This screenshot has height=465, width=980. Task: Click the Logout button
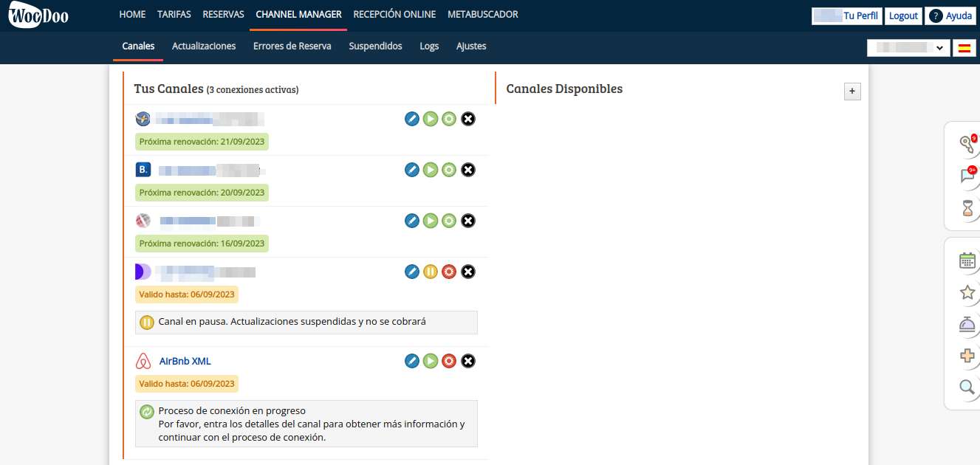(903, 16)
